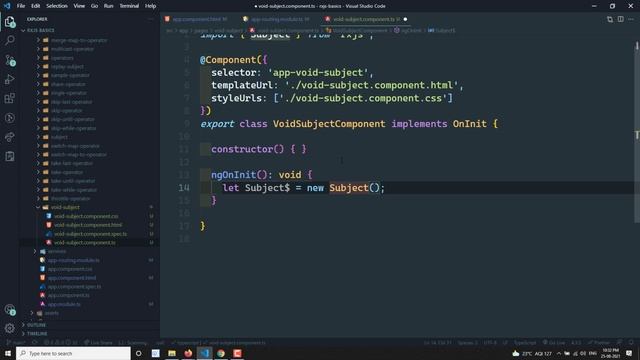
Task: Switch to the app.component.html tab
Action: pyautogui.click(x=197, y=19)
